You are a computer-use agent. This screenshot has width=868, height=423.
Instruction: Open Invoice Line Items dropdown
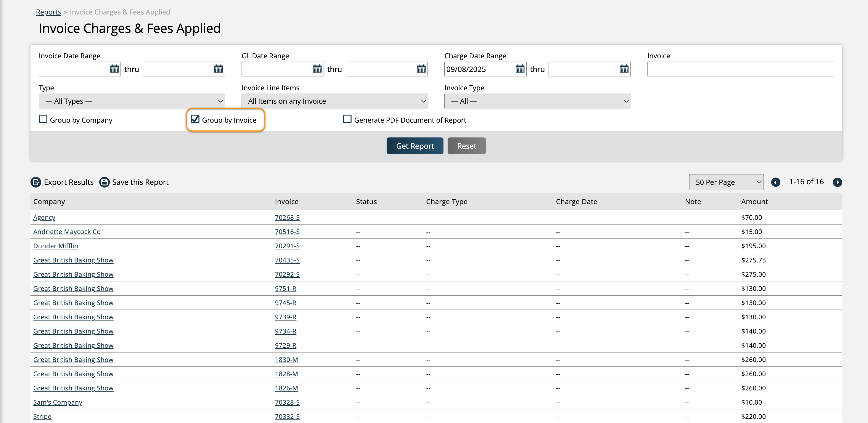click(335, 101)
